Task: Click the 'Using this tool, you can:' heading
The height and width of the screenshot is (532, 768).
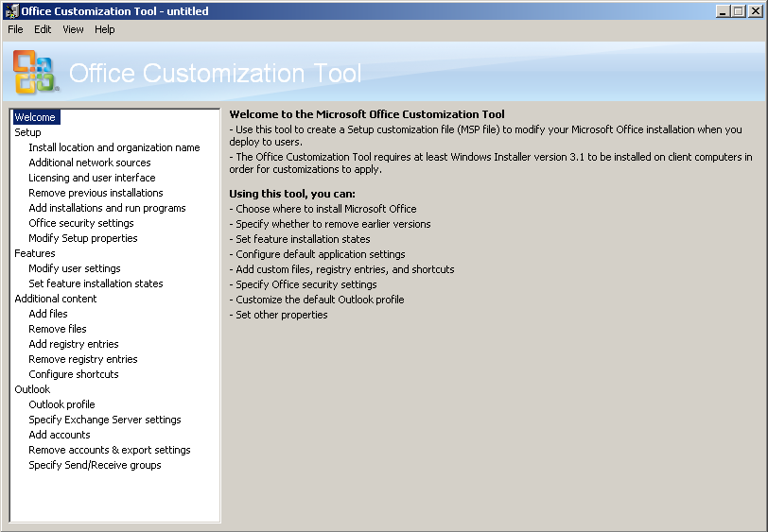Action: tap(292, 194)
